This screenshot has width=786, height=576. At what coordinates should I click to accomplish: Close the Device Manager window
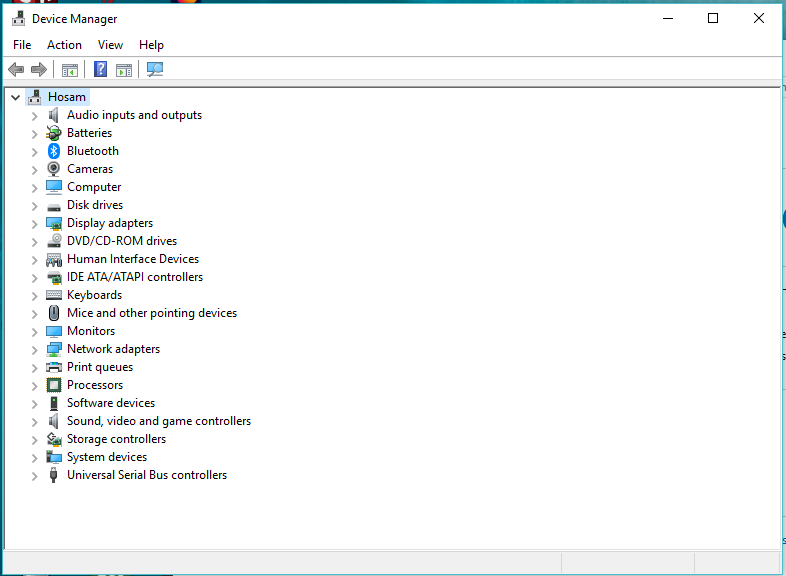pyautogui.click(x=758, y=19)
